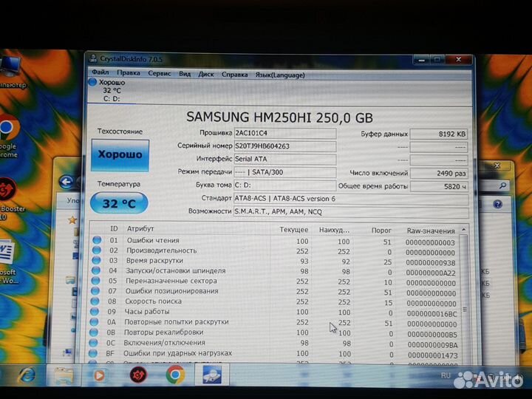This screenshot has width=532, height=399.
Task: Click the power-on count field 2490 раз
Action: (439, 174)
